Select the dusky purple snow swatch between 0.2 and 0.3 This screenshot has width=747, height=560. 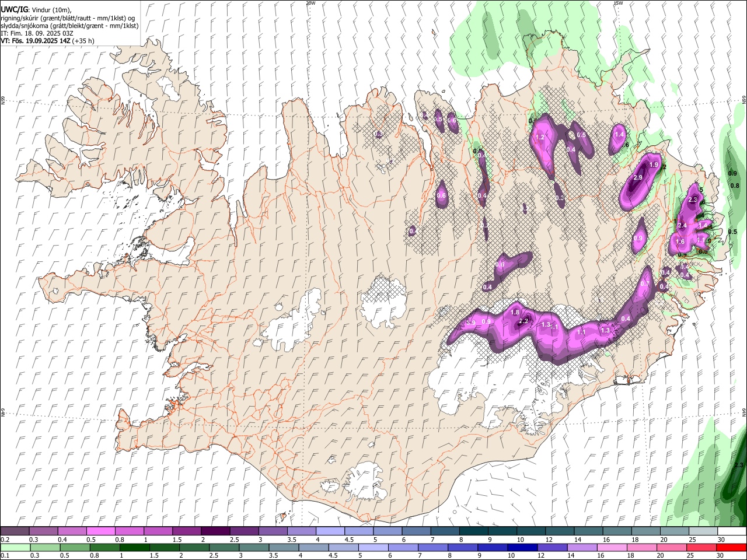point(15,531)
